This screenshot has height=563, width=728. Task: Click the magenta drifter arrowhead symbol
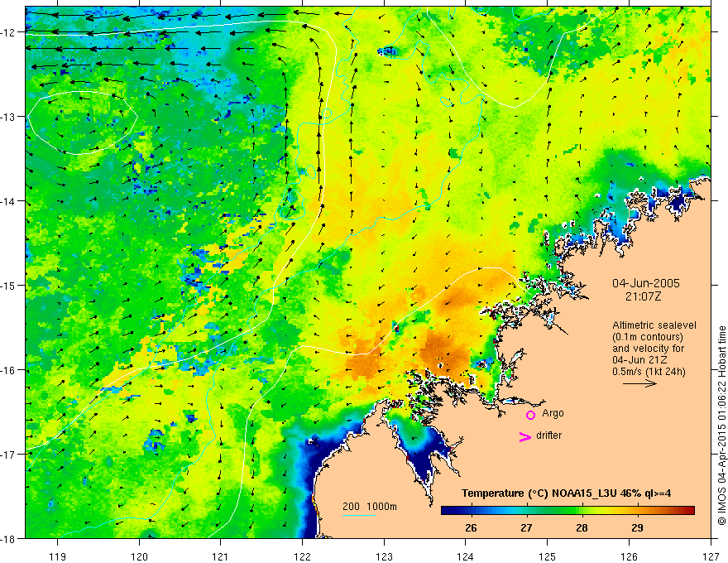[525, 436]
